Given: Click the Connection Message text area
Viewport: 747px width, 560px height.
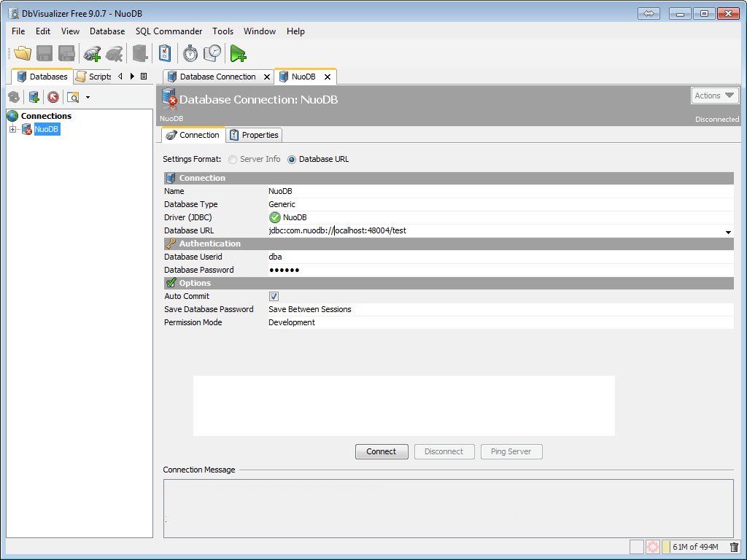Looking at the screenshot, I should pyautogui.click(x=449, y=508).
